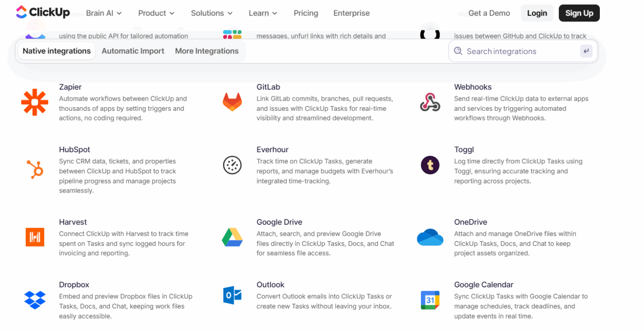This screenshot has height=331, width=644.
Task: Click the ClickUp logo
Action: [x=43, y=12]
